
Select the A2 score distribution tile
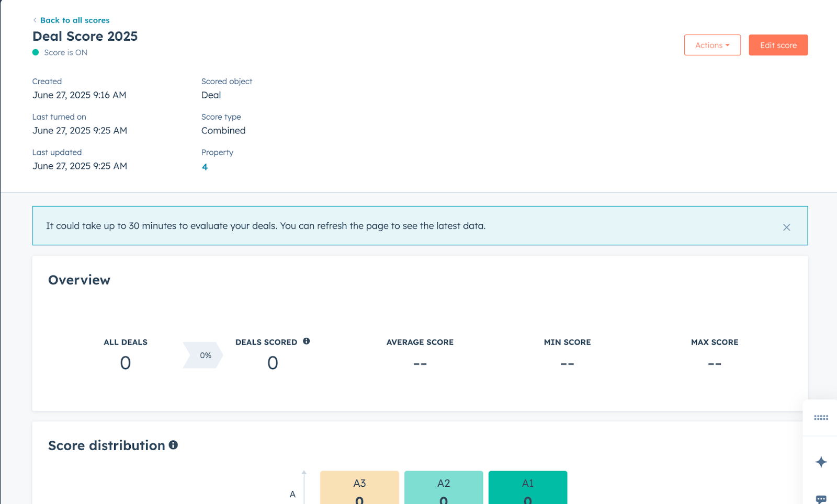444,488
